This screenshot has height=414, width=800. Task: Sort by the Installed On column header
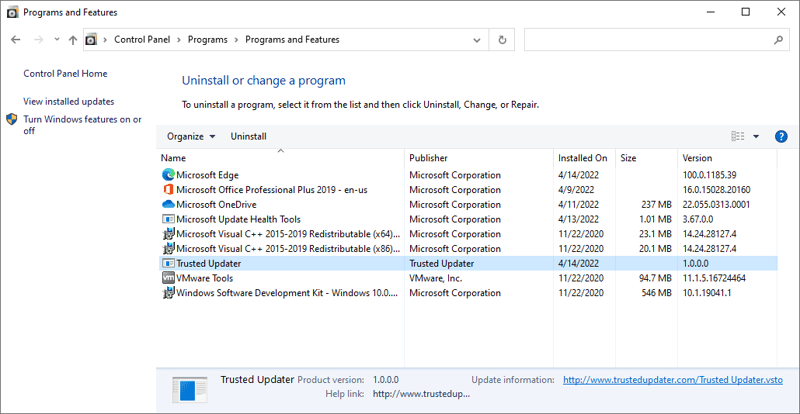[585, 158]
